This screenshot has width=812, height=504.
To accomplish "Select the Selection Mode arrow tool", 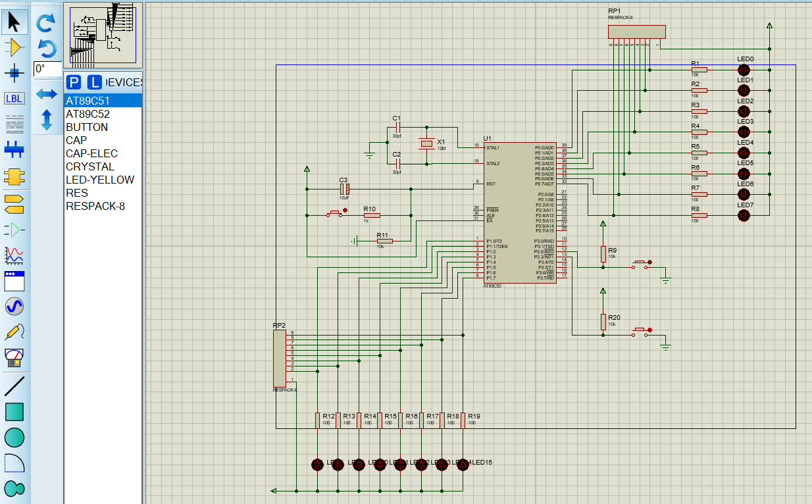I will coord(14,22).
